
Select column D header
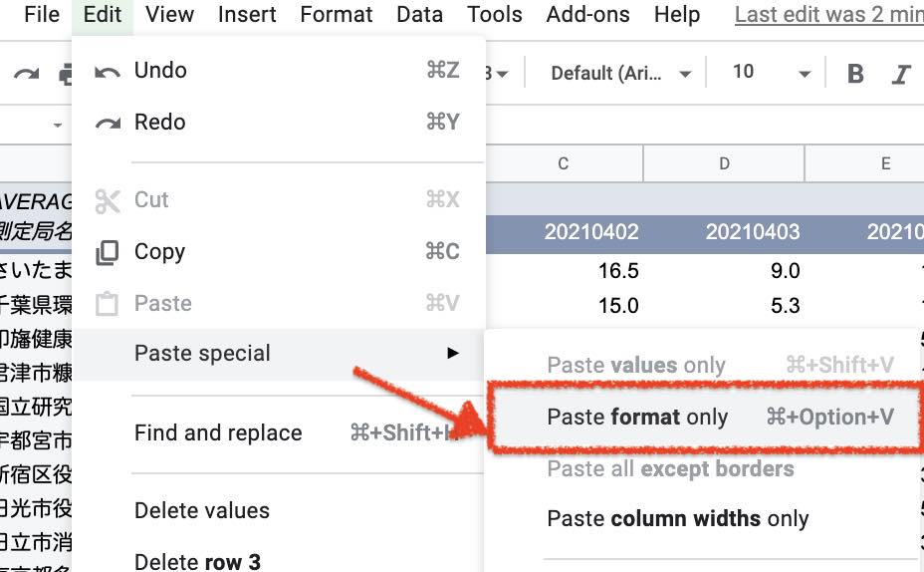coord(724,164)
